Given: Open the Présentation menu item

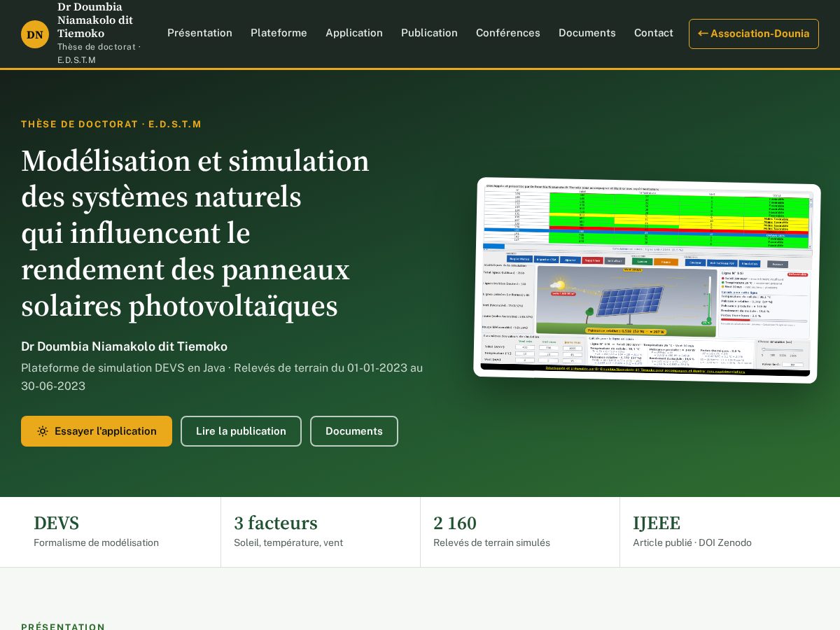Looking at the screenshot, I should (199, 33).
